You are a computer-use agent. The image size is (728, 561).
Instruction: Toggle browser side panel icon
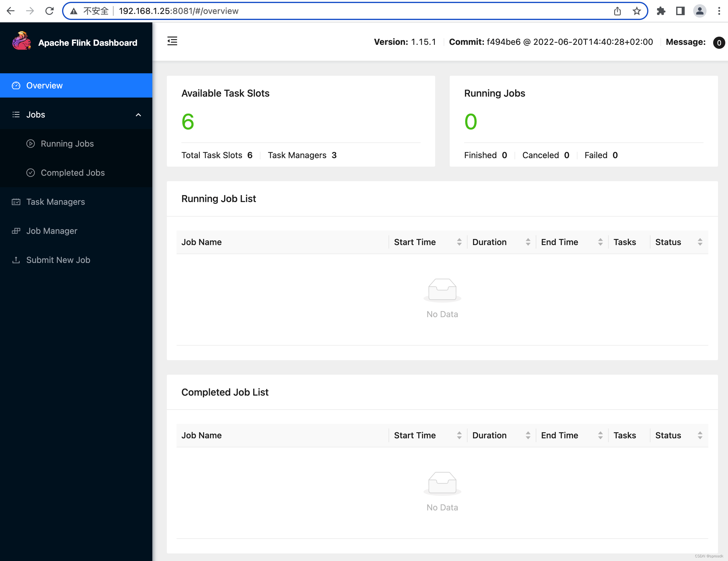[680, 11]
